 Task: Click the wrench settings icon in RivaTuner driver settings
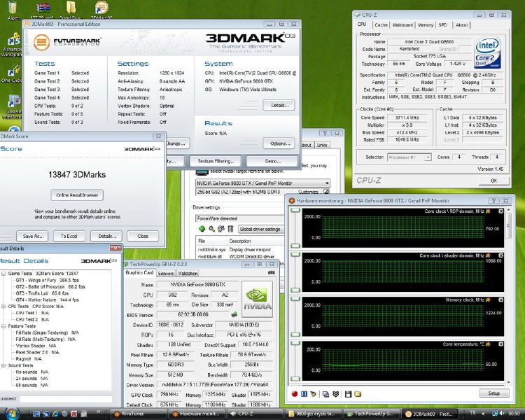point(221,229)
